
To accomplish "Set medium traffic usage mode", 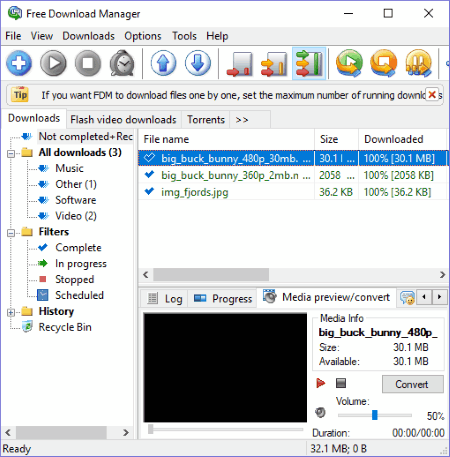I will tap(274, 63).
